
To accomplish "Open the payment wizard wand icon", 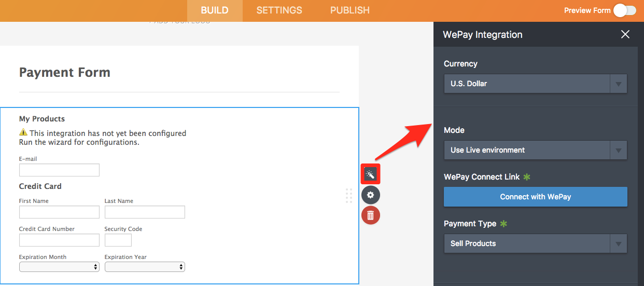I will [370, 174].
